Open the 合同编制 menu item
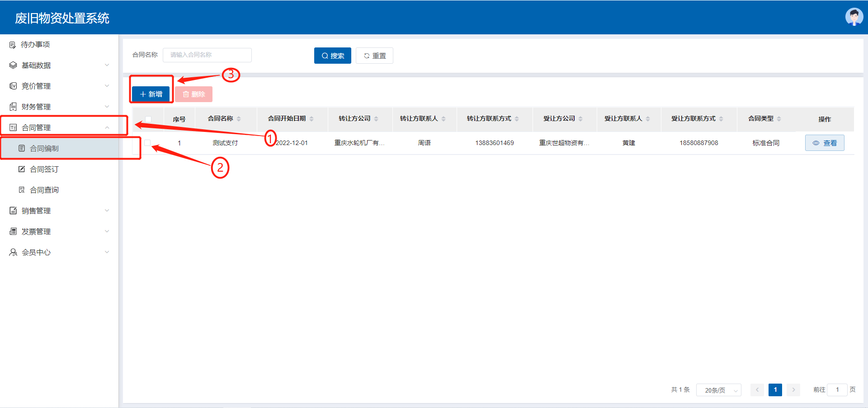This screenshot has height=408, width=868. [x=44, y=148]
